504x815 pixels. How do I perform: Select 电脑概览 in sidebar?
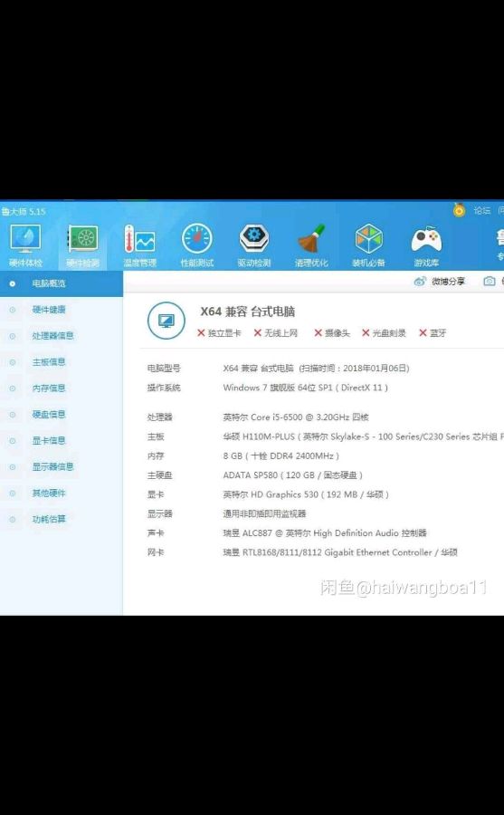coord(62,283)
